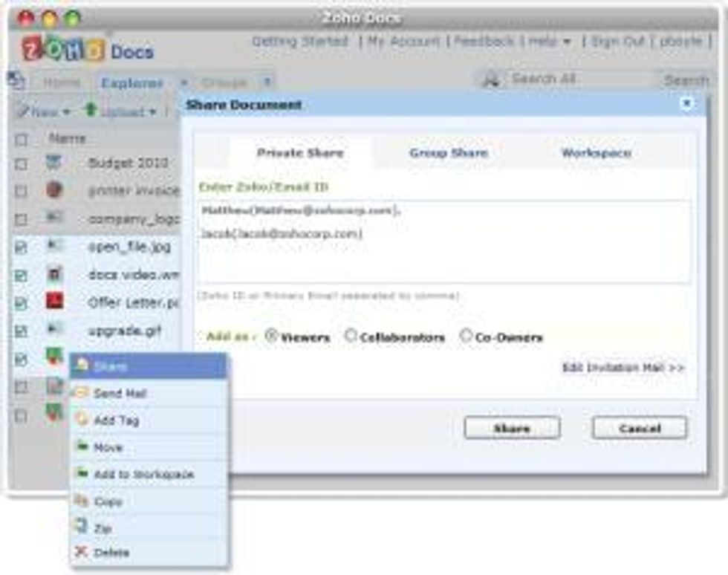728x575 pixels.
Task: Click the Zoho/Email ID text field
Action: (443, 241)
